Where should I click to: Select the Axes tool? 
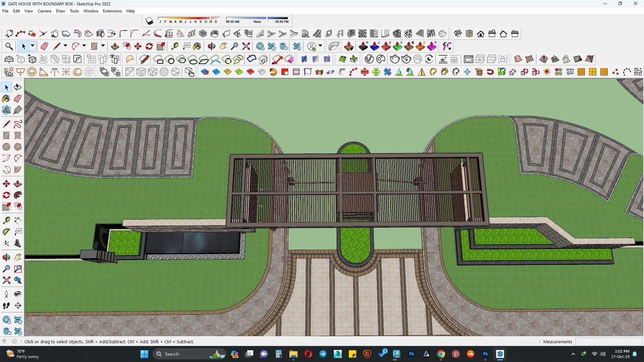6,243
